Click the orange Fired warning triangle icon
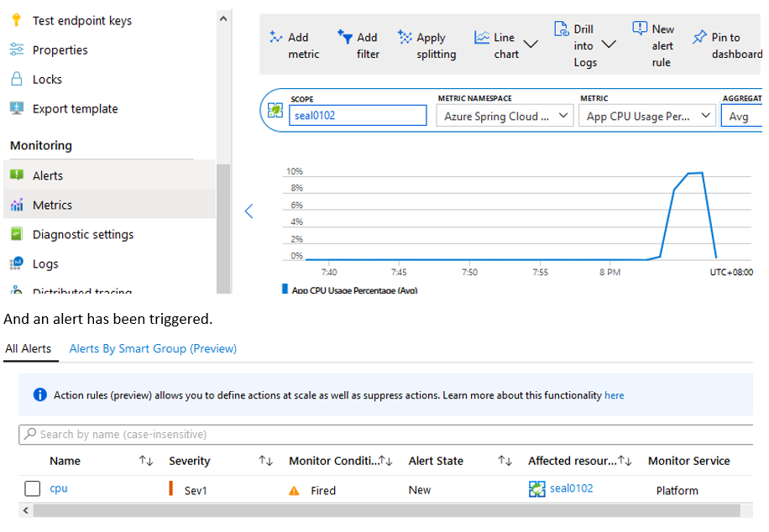The height and width of the screenshot is (532, 769). (x=294, y=490)
